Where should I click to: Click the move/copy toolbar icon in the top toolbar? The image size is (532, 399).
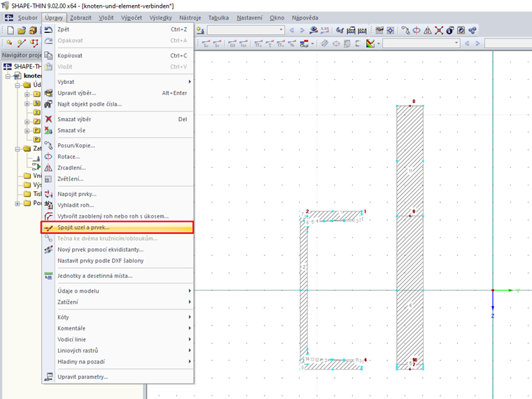pyautogui.click(x=405, y=31)
